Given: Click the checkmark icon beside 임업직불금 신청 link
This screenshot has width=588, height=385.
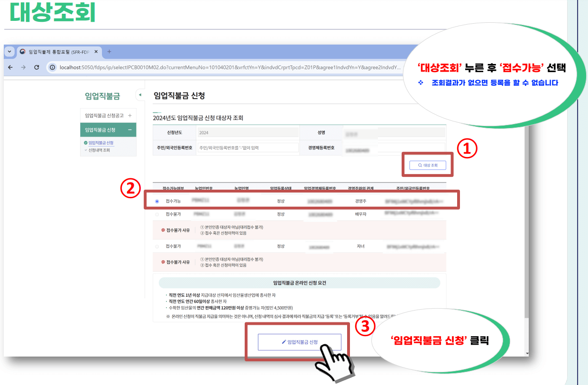Looking at the screenshot, I should [x=86, y=143].
